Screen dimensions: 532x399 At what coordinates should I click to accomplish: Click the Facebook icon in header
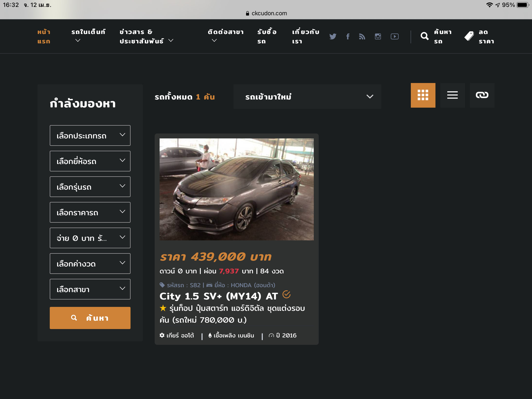pyautogui.click(x=348, y=36)
